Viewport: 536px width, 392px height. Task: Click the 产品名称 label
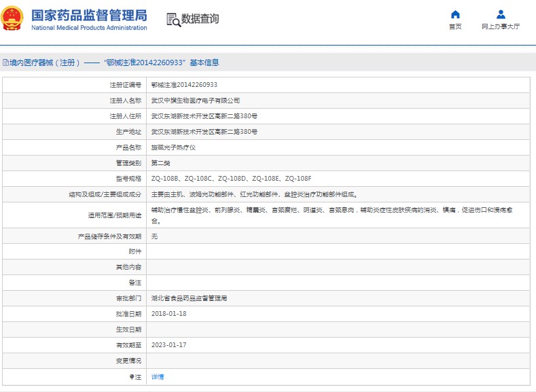(x=128, y=147)
